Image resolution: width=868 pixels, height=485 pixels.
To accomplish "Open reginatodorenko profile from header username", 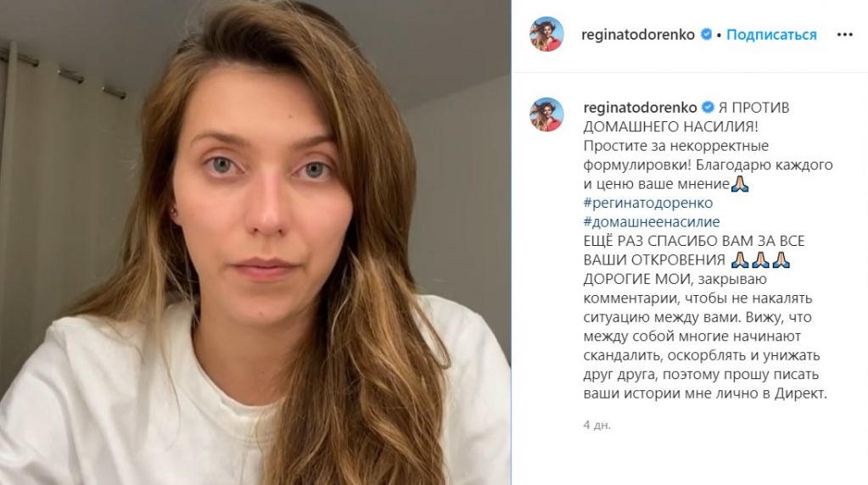I will 638,35.
